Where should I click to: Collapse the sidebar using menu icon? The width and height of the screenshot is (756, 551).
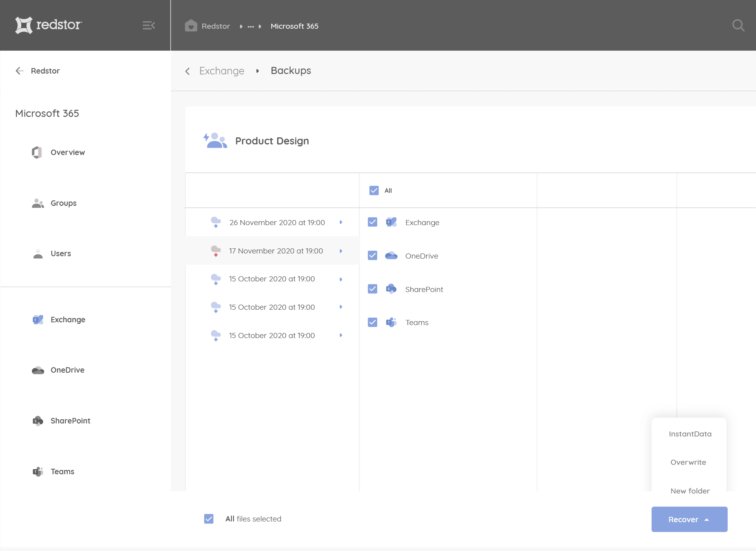149,26
